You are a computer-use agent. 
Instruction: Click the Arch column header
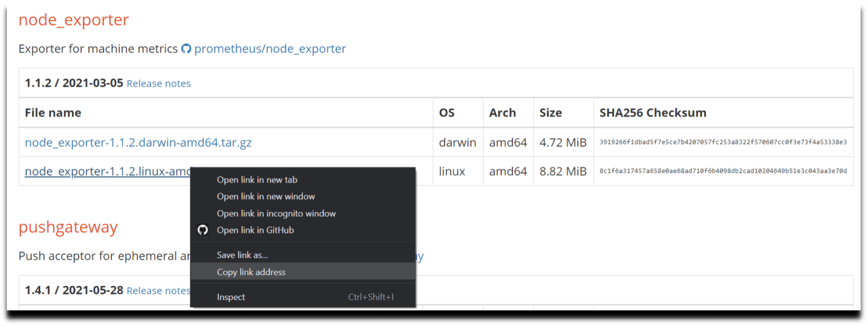[502, 113]
